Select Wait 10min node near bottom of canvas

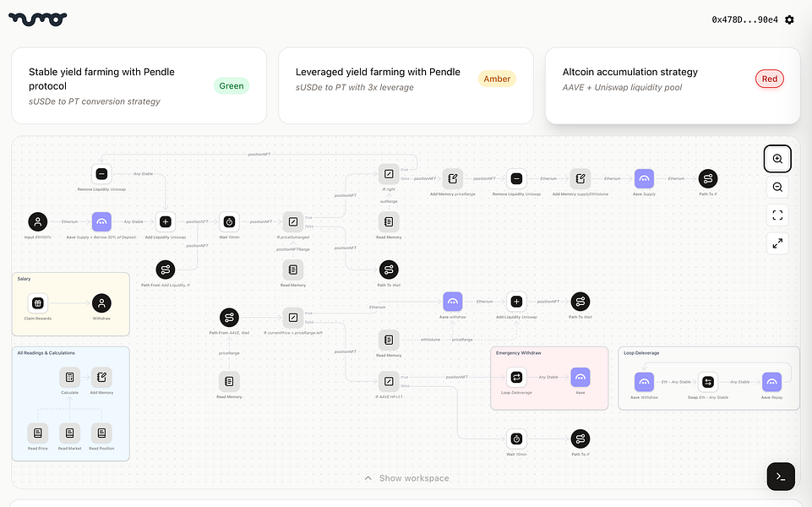click(516, 439)
